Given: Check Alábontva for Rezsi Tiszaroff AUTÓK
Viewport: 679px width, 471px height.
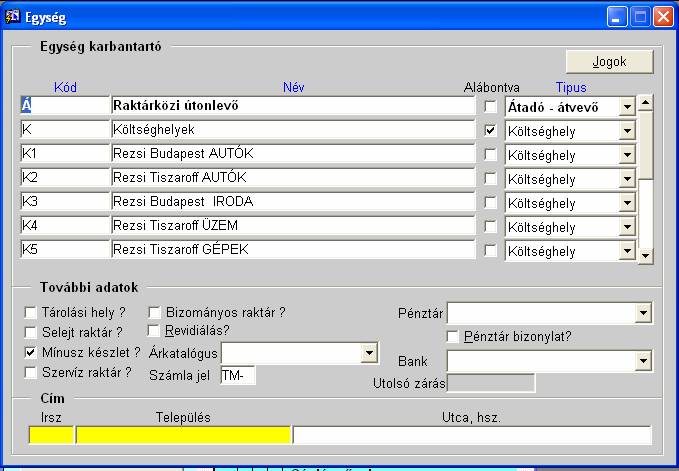Looking at the screenshot, I should tap(490, 178).
